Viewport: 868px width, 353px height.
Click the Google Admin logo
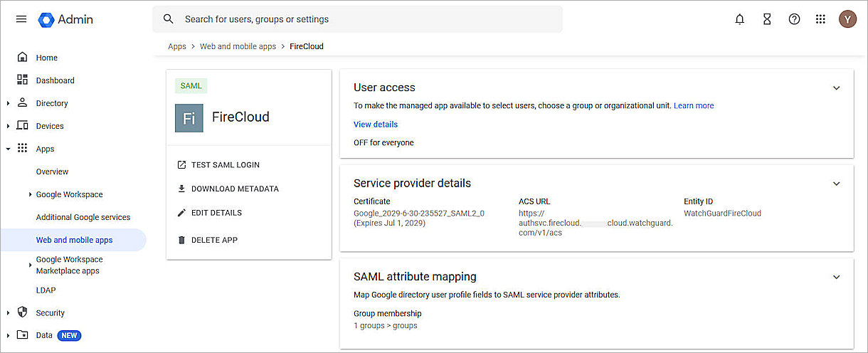pos(65,19)
